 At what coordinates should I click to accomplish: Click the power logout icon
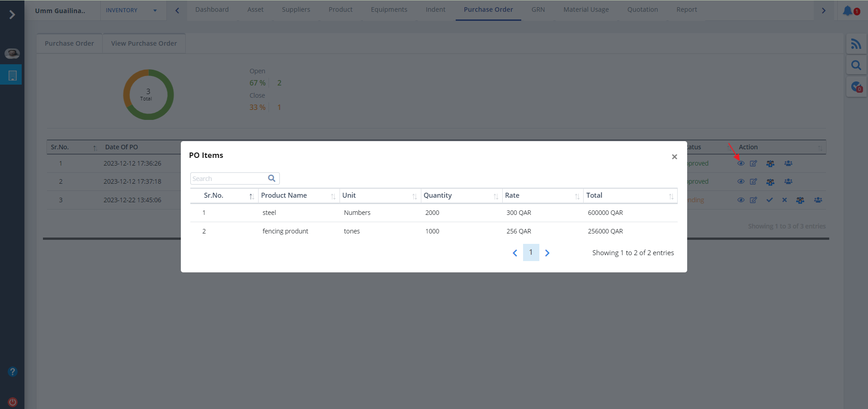coord(13,402)
